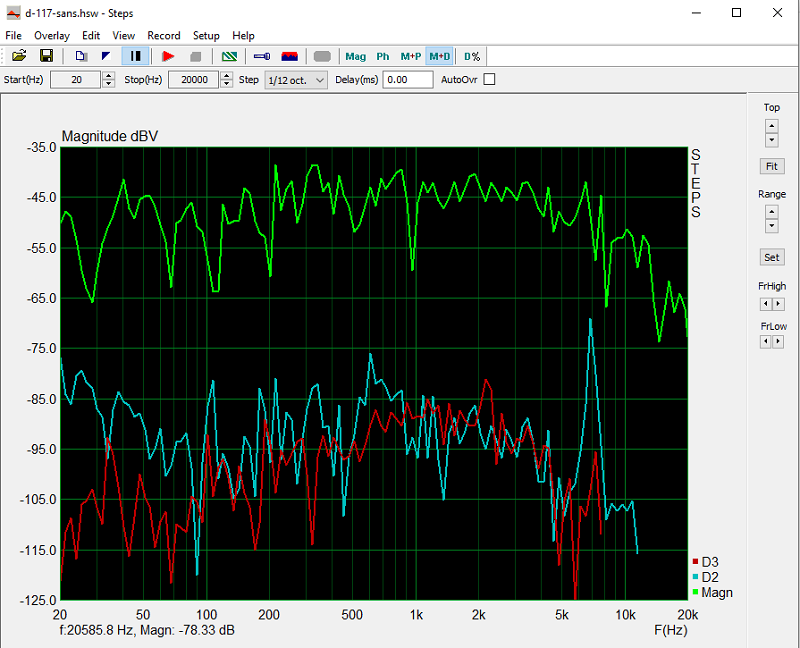The image size is (800, 648).
Task: Toggle the M+D view mode
Action: click(440, 57)
